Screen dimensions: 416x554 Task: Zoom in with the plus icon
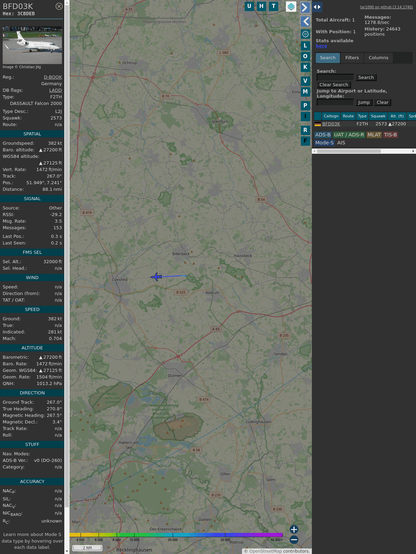(294, 529)
